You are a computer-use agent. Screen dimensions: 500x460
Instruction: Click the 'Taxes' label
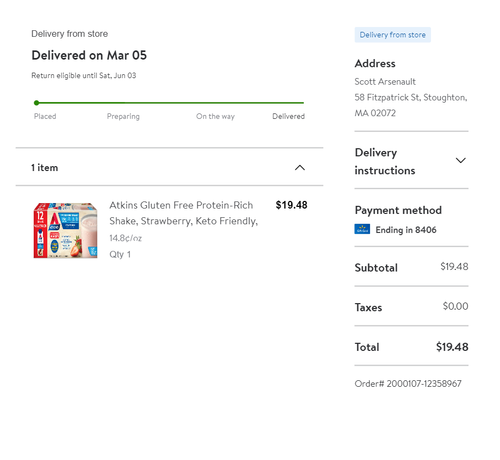click(x=368, y=307)
